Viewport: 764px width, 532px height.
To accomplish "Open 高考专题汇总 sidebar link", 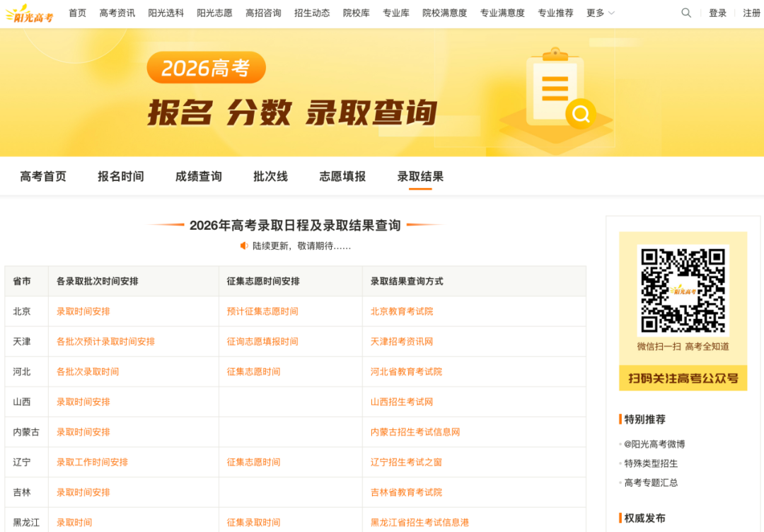I will 651,482.
